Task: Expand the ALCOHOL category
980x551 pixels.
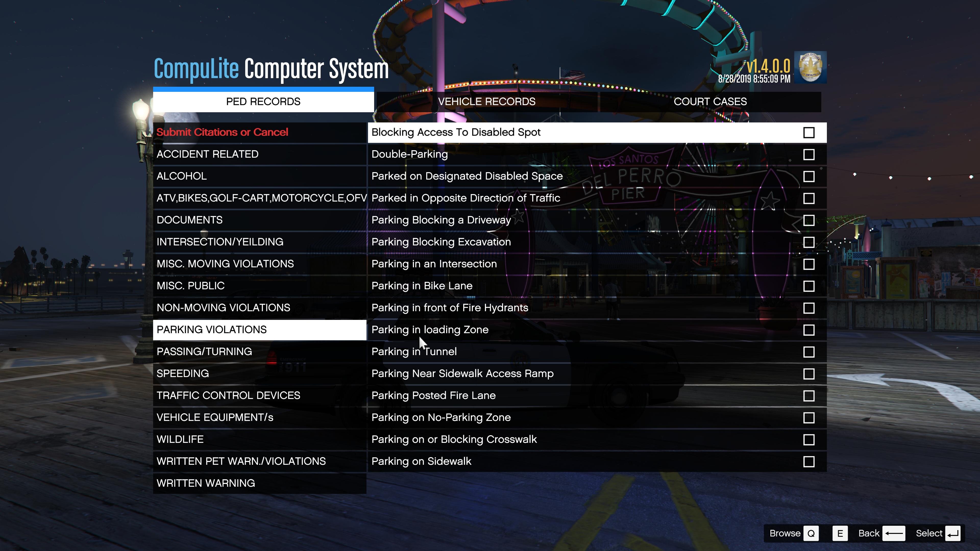Action: [181, 176]
